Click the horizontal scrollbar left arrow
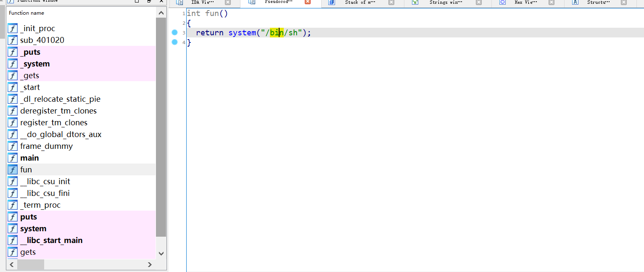644x272 pixels. coord(12,264)
